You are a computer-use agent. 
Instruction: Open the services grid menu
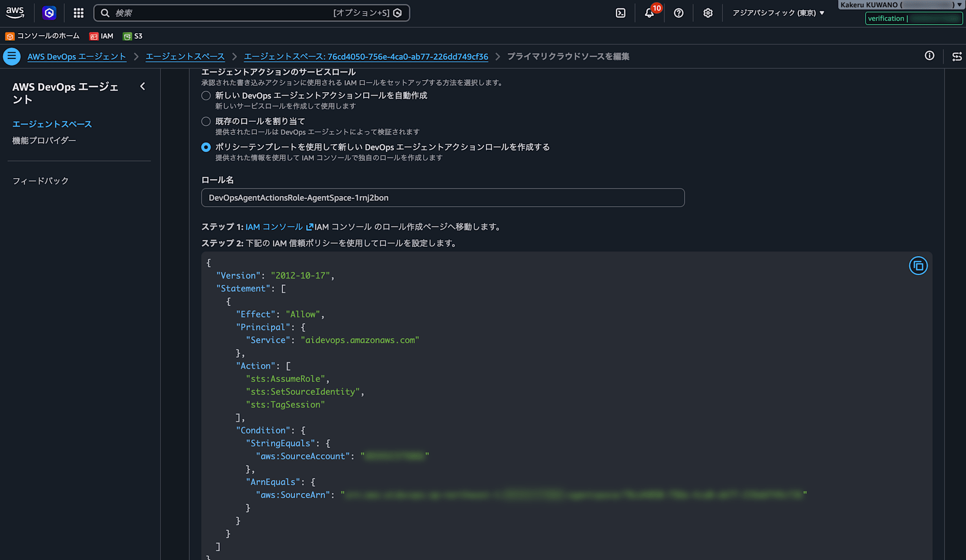[x=79, y=13]
